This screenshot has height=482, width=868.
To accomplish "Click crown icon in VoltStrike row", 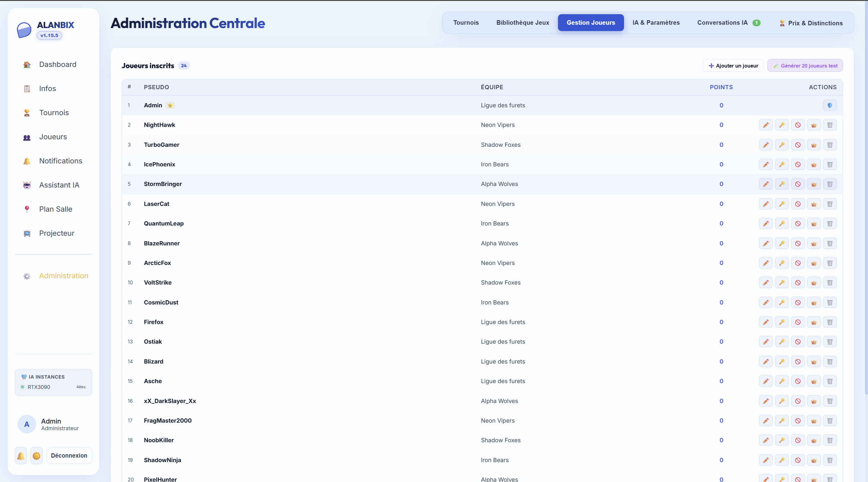I will click(814, 282).
